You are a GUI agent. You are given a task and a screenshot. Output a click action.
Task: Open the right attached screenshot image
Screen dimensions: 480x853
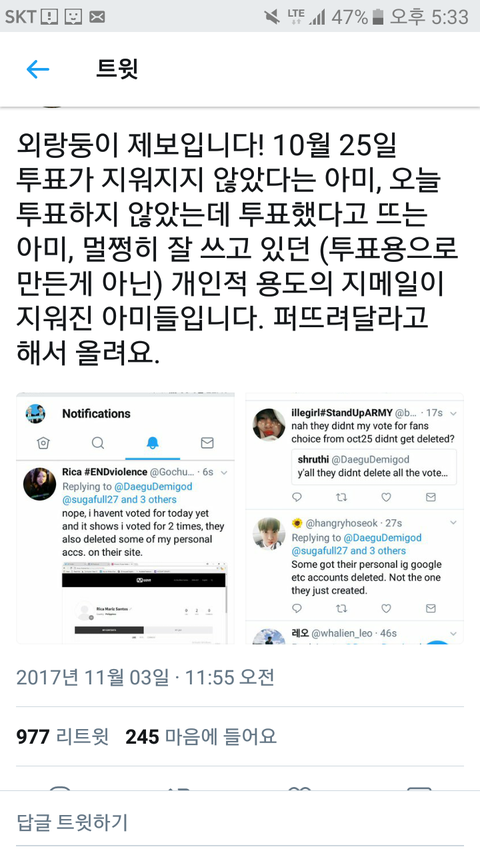(x=354, y=518)
